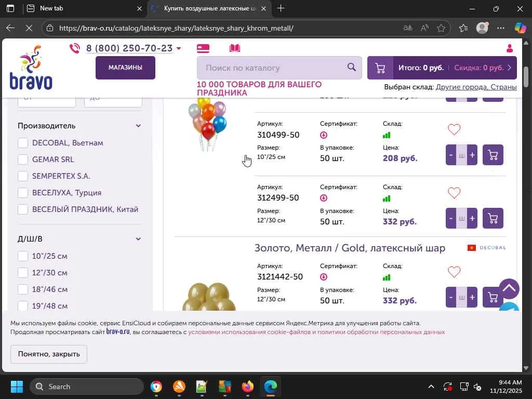Click stock level indicator for 310499-50
532x399 pixels.
click(x=387, y=135)
